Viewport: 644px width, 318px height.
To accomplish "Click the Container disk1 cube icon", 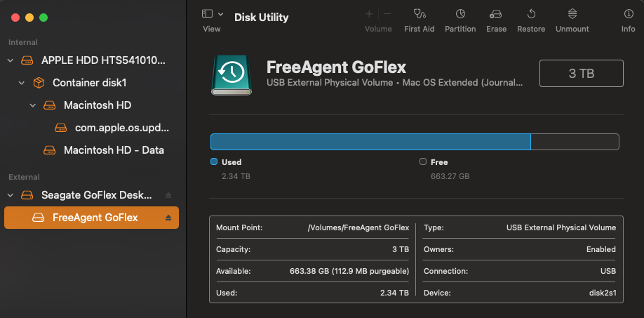I will click(x=39, y=83).
